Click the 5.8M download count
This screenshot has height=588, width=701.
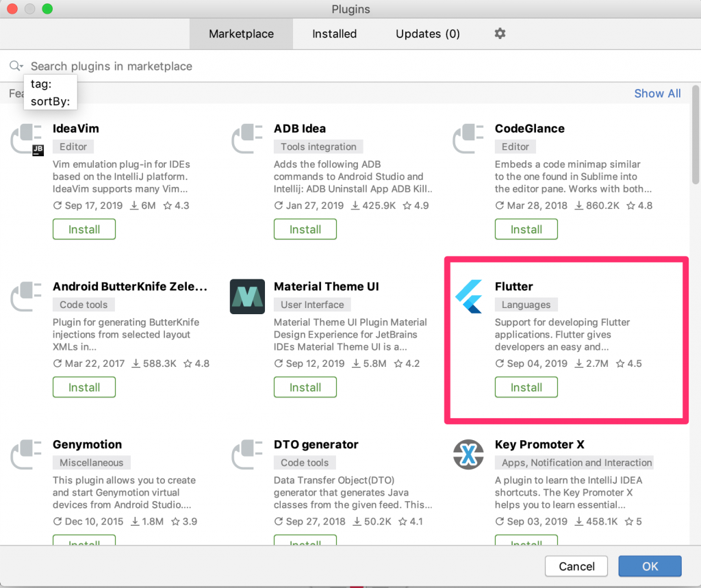pyautogui.click(x=369, y=363)
